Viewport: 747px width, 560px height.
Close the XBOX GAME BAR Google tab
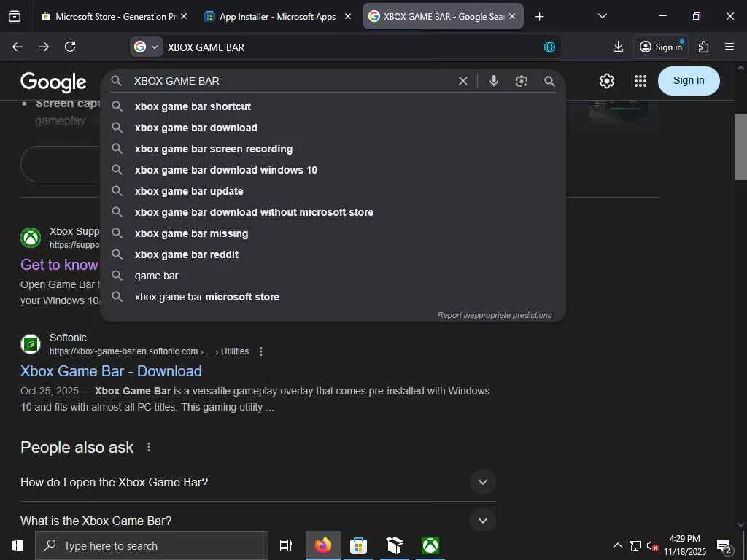click(x=512, y=16)
